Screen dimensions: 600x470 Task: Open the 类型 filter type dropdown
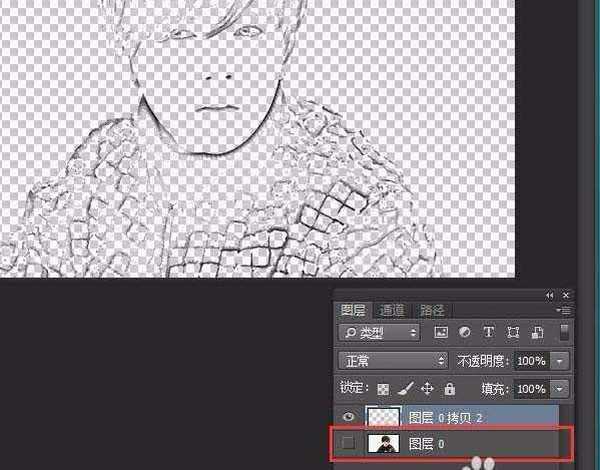click(x=378, y=332)
